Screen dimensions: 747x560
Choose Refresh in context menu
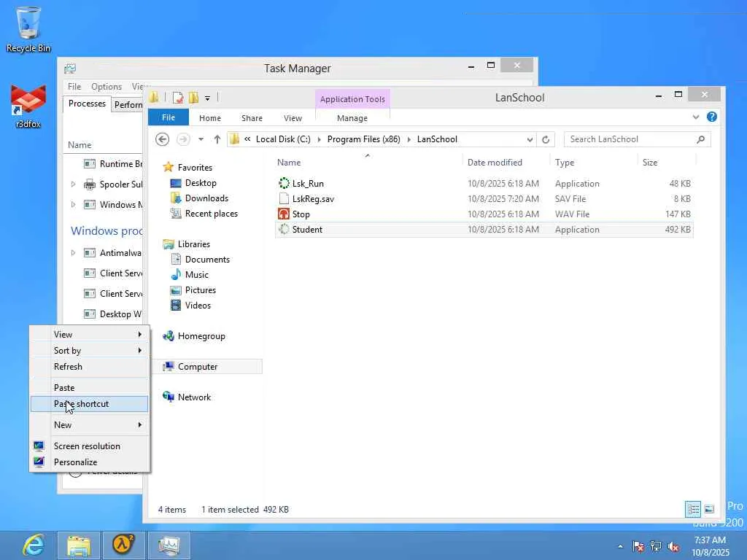pos(90,367)
